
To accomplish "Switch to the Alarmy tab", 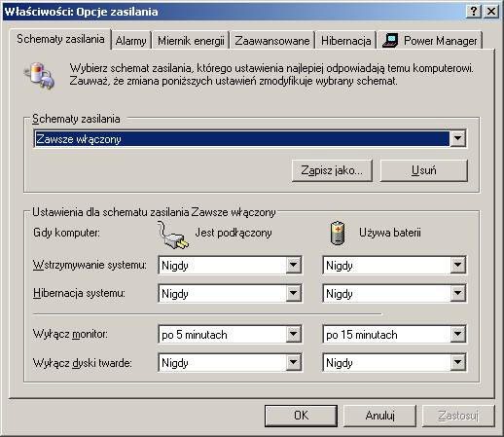I will [131, 41].
